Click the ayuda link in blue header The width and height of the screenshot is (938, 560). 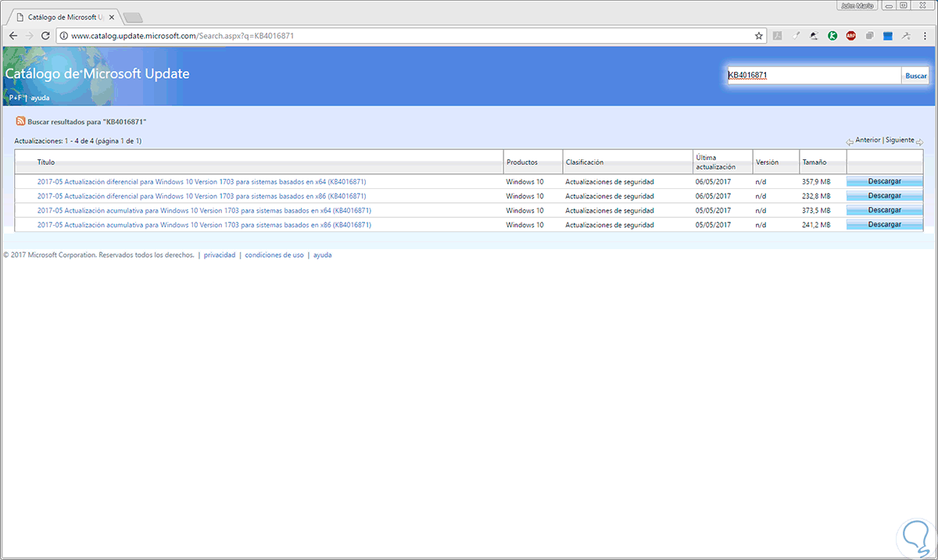(40, 98)
